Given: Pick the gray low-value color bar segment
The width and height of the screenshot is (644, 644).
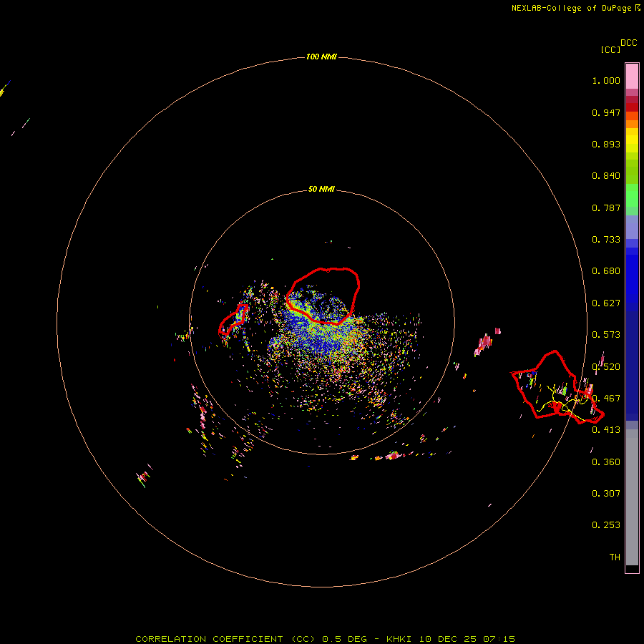Looking at the screenshot, I should click(632, 497).
